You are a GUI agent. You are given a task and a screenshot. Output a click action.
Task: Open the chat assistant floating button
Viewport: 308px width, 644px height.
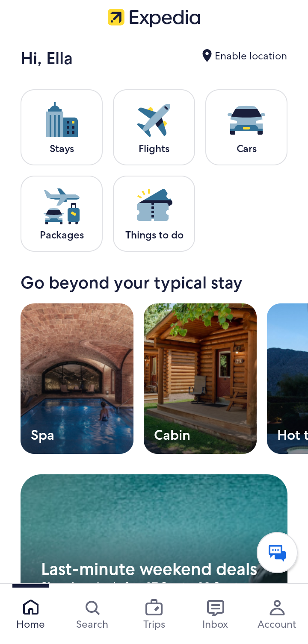pos(277,553)
